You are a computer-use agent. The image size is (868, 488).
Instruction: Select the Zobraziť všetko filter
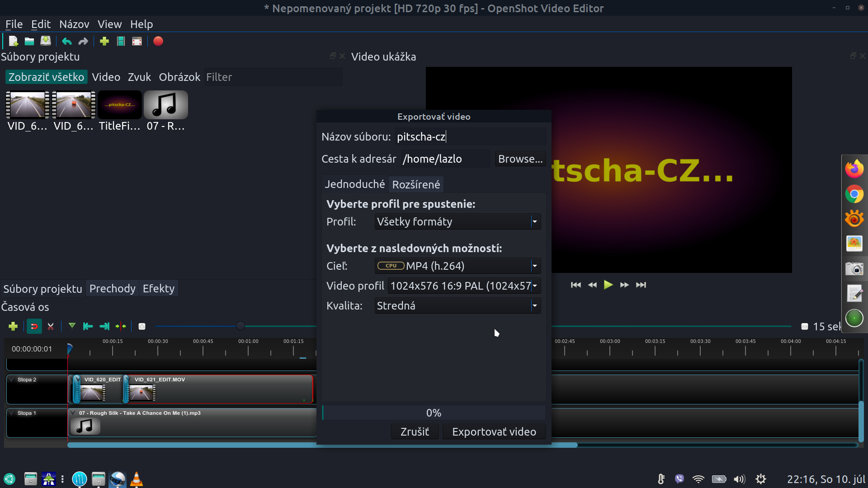coord(46,77)
